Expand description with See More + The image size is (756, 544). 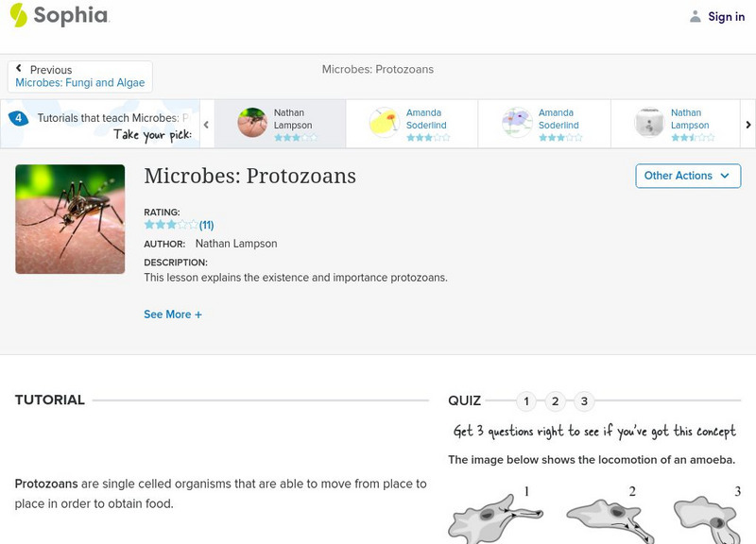[x=173, y=314]
